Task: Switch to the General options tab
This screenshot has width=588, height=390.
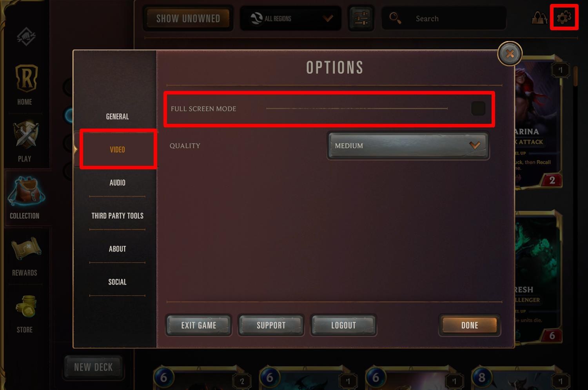Action: [117, 116]
